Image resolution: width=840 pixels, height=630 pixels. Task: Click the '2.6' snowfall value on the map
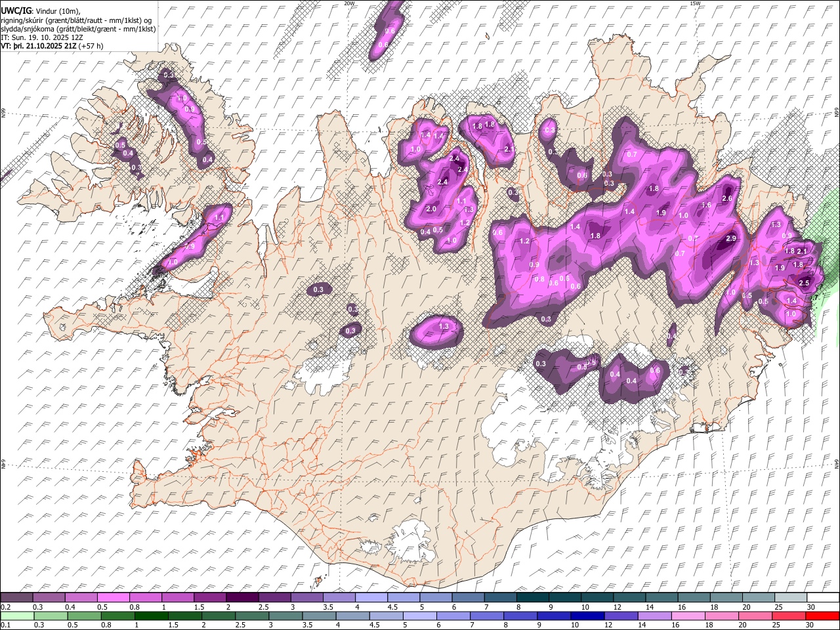pyautogui.click(x=726, y=199)
